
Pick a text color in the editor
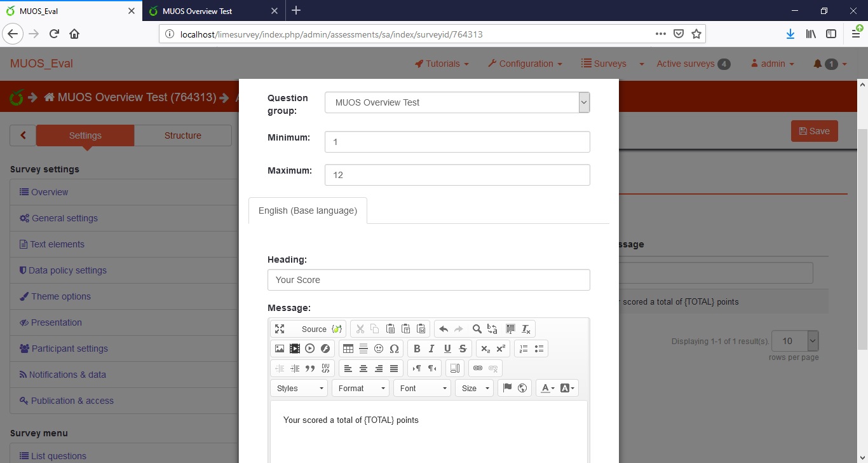click(546, 388)
